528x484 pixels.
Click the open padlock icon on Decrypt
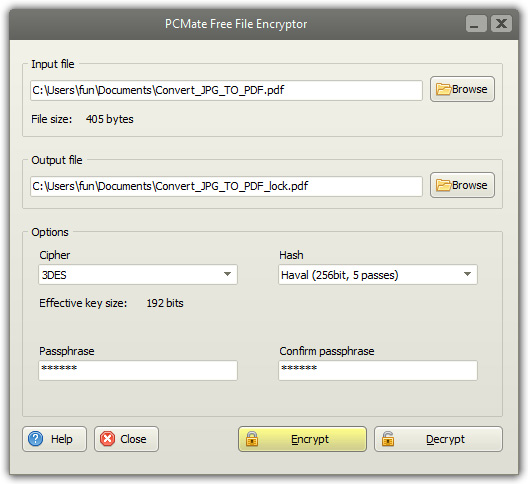pos(388,439)
